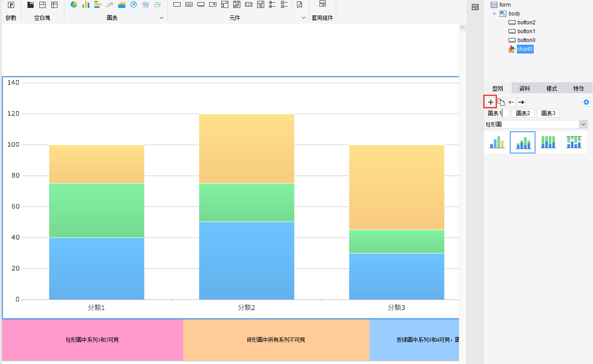Open the blue gear settings icon
The width and height of the screenshot is (593, 364).
pos(586,102)
